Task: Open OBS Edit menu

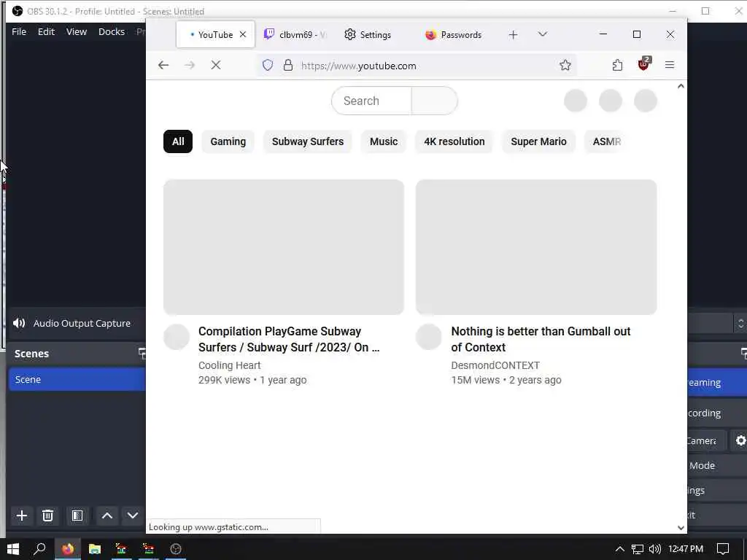Action: point(46,31)
